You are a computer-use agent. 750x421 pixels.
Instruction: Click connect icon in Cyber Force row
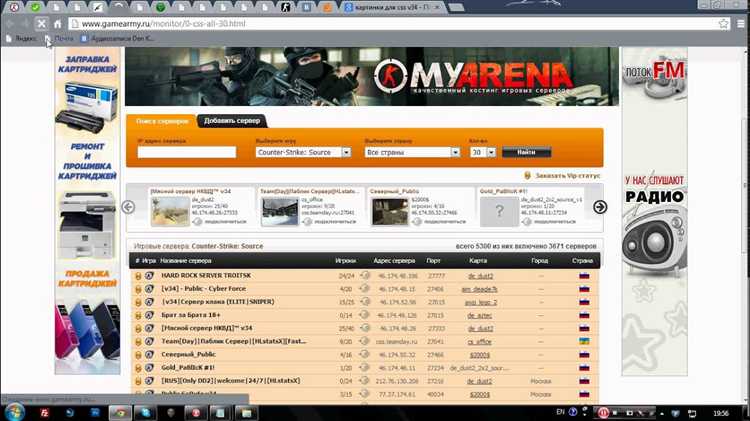365,288
